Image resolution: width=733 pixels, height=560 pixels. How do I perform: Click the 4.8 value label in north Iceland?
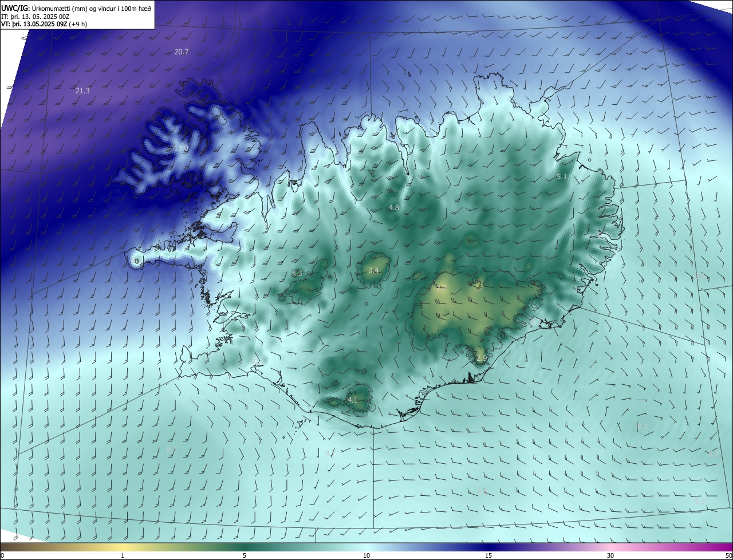coord(394,207)
